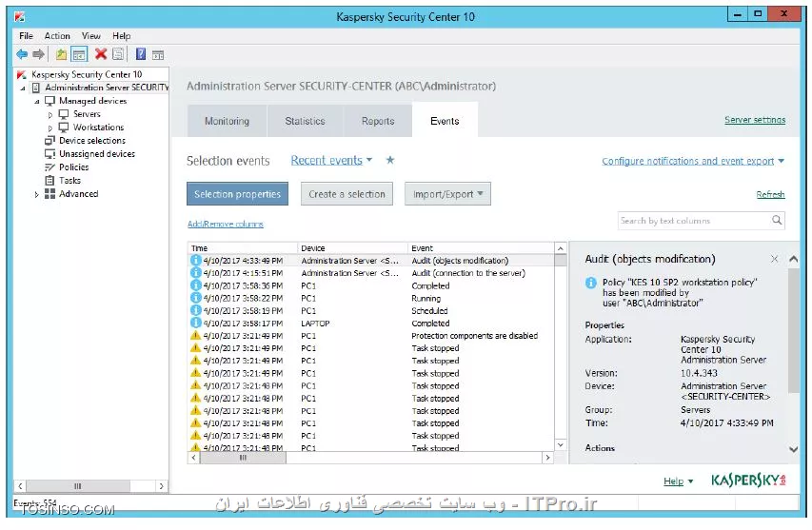The height and width of the screenshot is (530, 812).
Task: Click the Refresh link
Action: click(770, 194)
